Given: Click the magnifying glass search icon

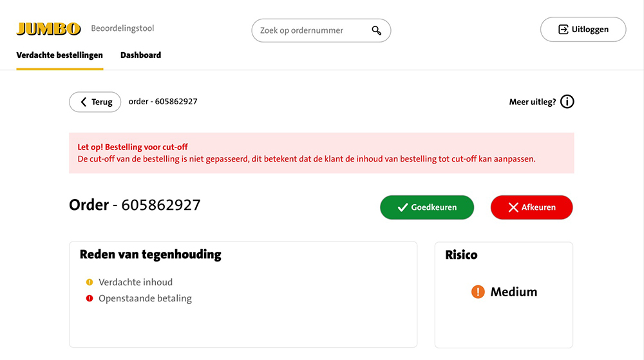Looking at the screenshot, I should tap(377, 30).
